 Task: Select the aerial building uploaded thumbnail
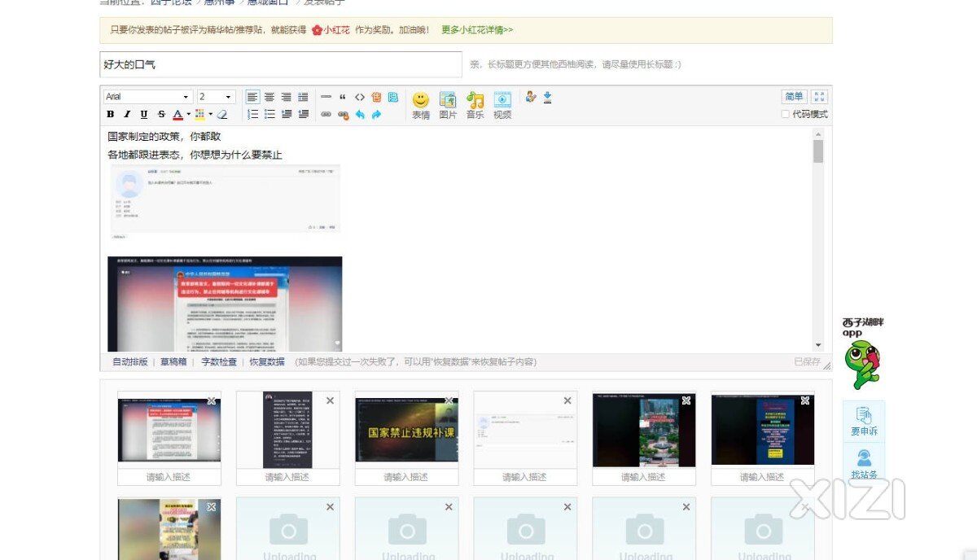coord(644,429)
